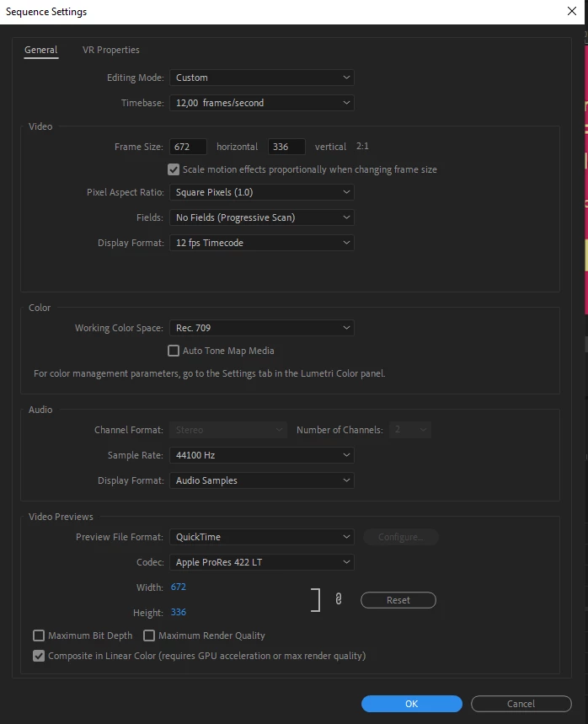Click the preview Width value 672
Screen dimensions: 588x724
click(x=178, y=587)
